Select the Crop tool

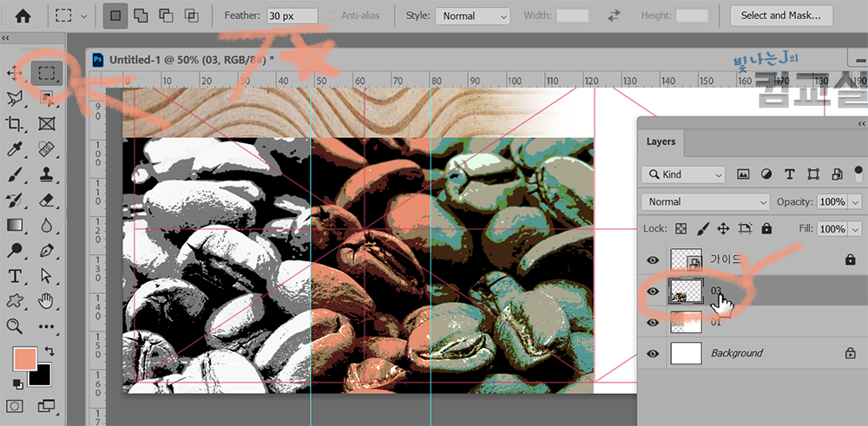[14, 124]
